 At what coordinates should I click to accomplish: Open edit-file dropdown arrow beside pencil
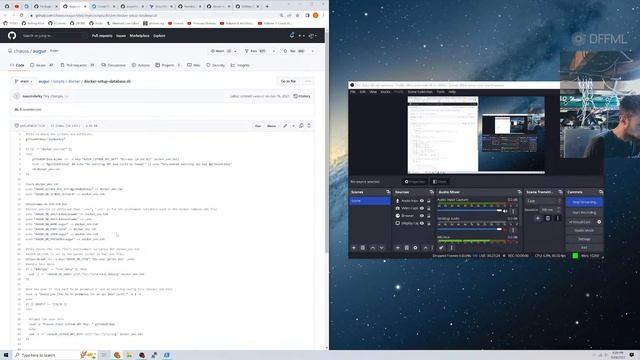(x=293, y=126)
